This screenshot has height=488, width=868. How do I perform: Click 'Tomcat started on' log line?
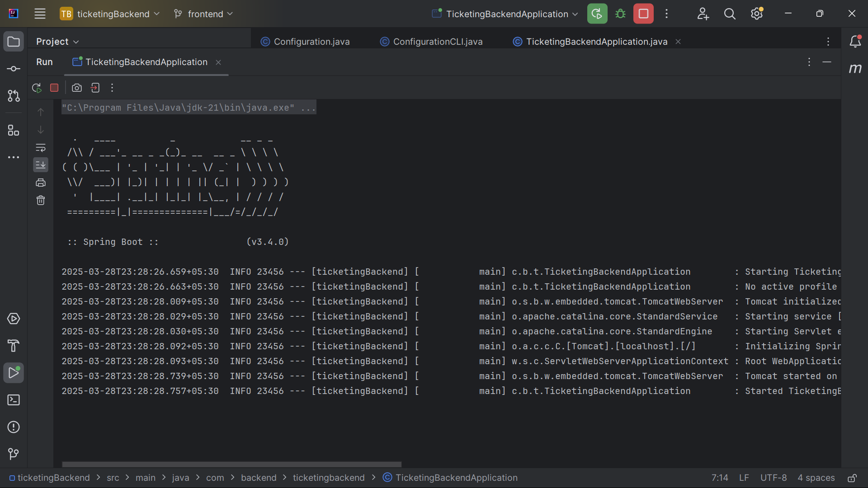pos(451,376)
